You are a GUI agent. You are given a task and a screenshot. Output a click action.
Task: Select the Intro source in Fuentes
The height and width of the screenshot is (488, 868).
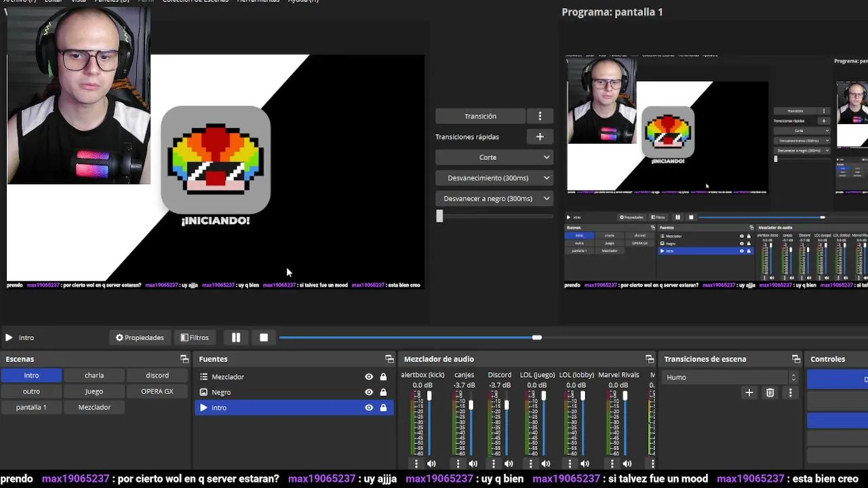click(294, 407)
